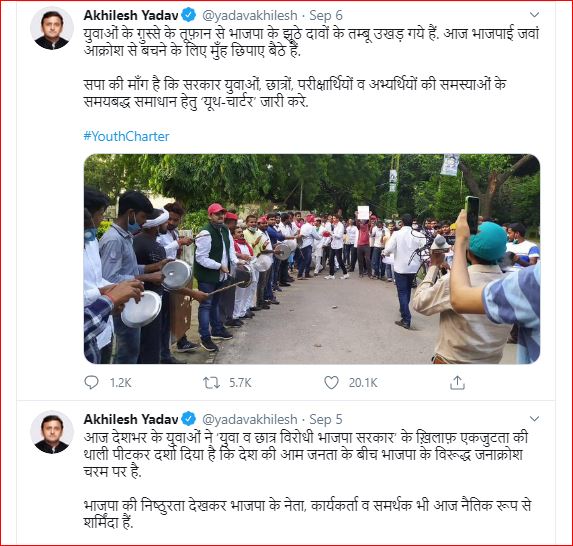Screen dimensions: 573x546
Task: Expand options chevron on Sep 5 tweet
Action: tap(534, 418)
